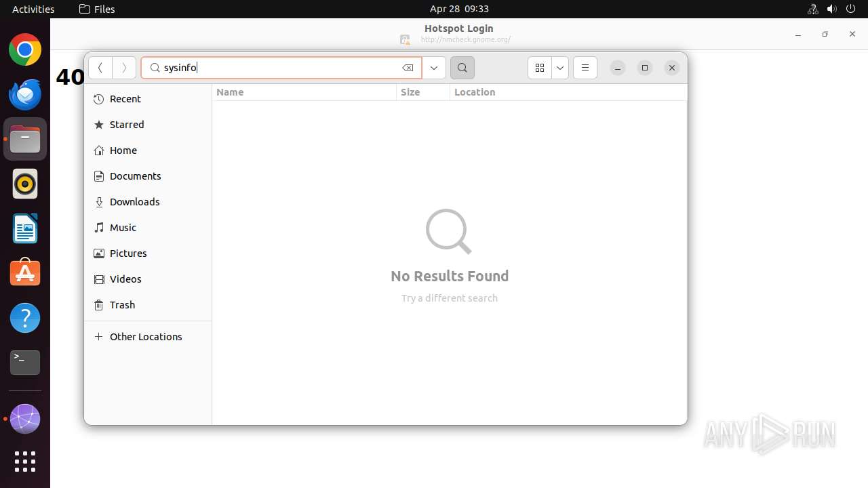This screenshot has width=868, height=488.
Task: Open Files app menu in top bar
Action: point(97,9)
